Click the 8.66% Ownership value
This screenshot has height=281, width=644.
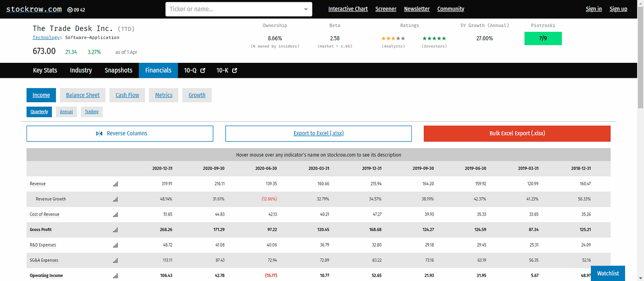[275, 38]
